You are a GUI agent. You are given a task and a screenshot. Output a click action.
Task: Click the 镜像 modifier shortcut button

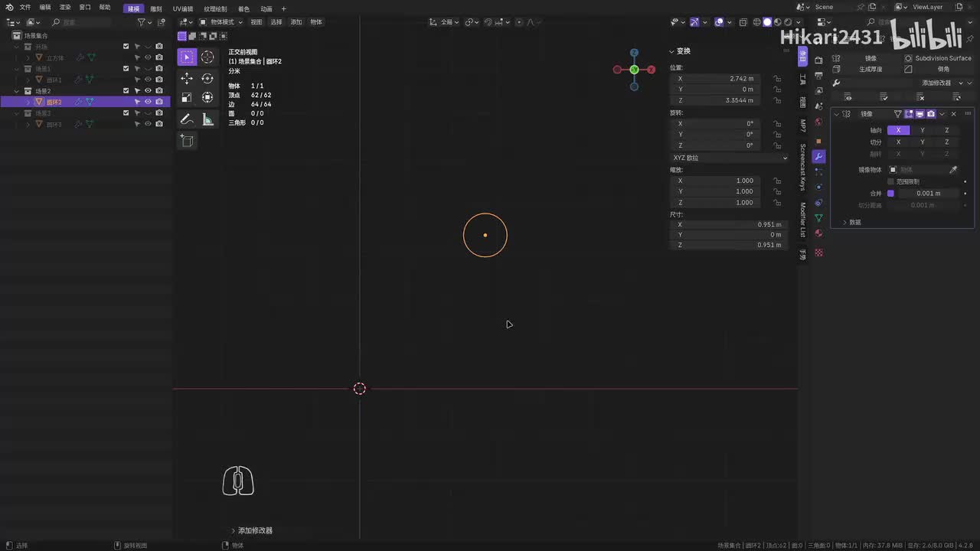point(866,58)
